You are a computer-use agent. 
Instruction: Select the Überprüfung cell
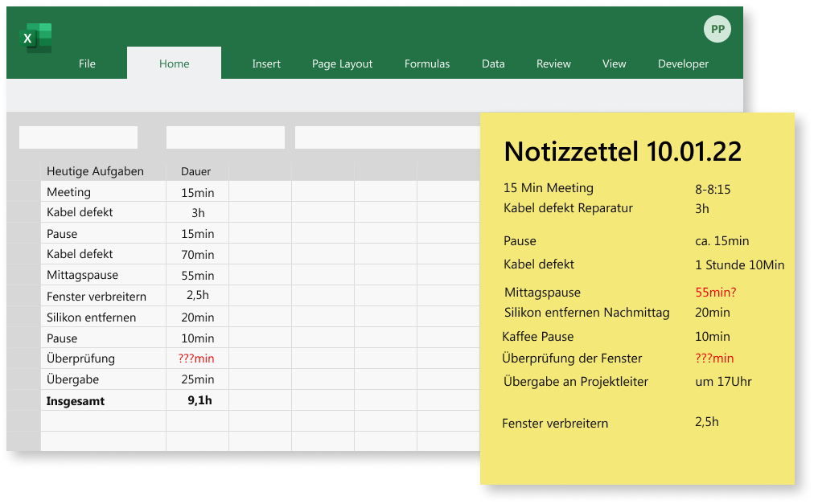[103, 359]
